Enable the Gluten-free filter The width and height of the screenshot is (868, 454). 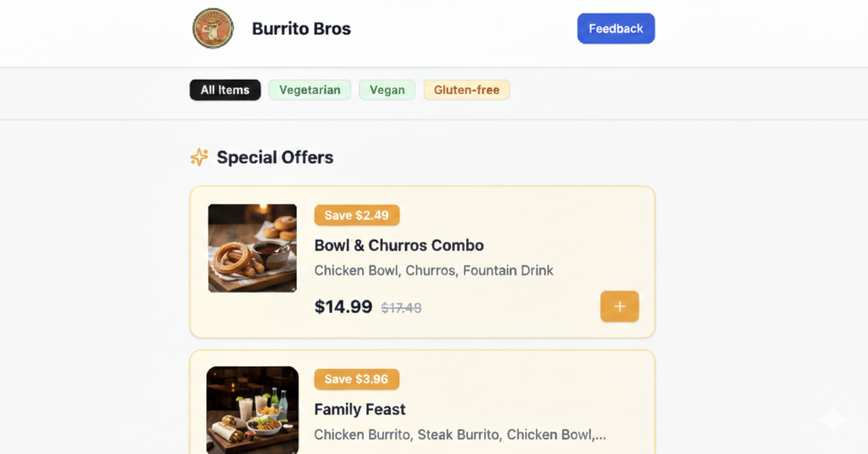click(467, 89)
